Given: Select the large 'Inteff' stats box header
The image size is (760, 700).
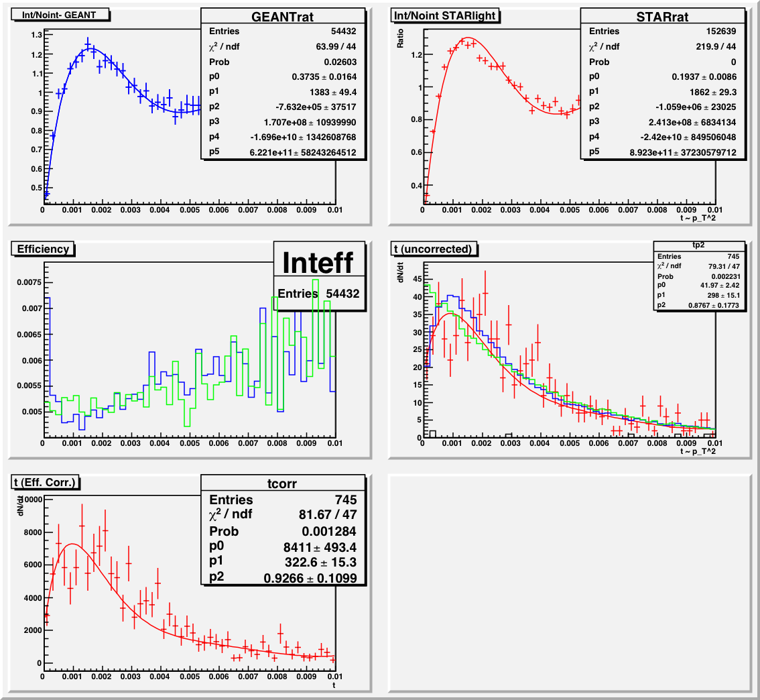Looking at the screenshot, I should pos(318,262).
